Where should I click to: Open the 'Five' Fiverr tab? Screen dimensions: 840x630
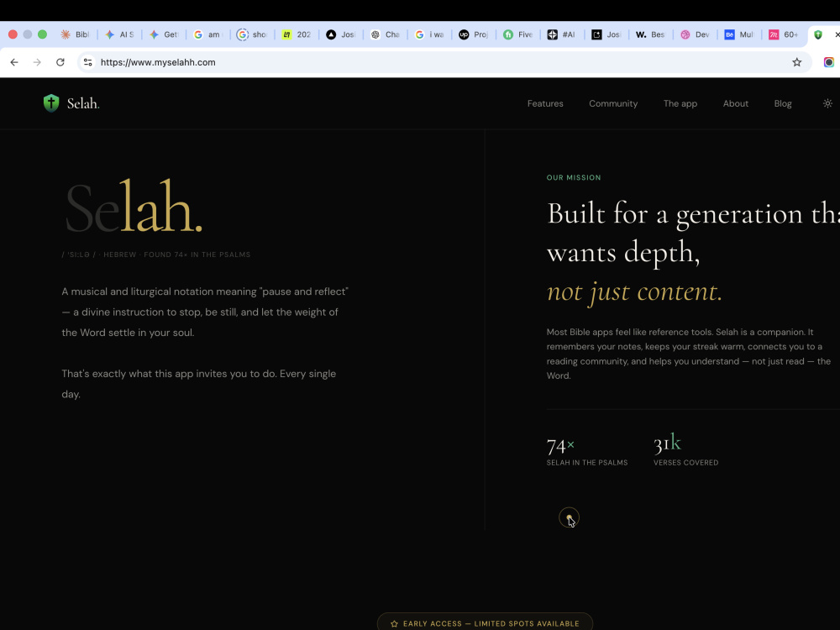(518, 34)
